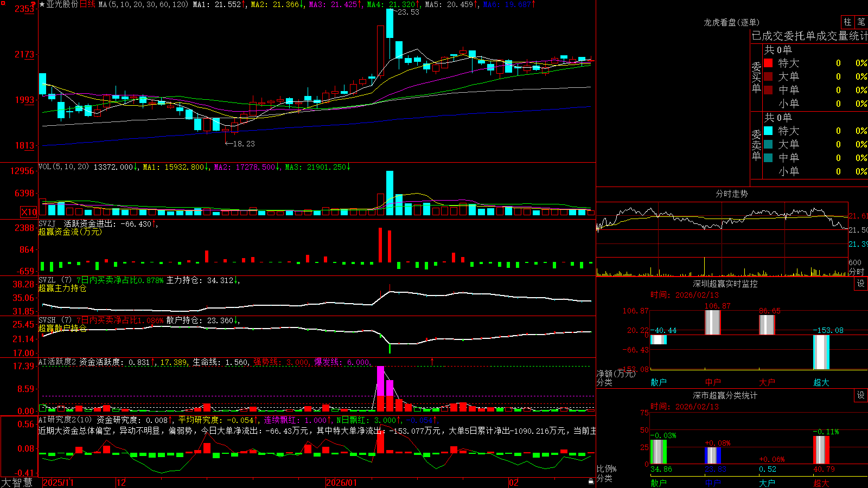Click the 龙虎看盘(逐单) panel title
Viewport: 868px width, 488px height.
coord(731,22)
